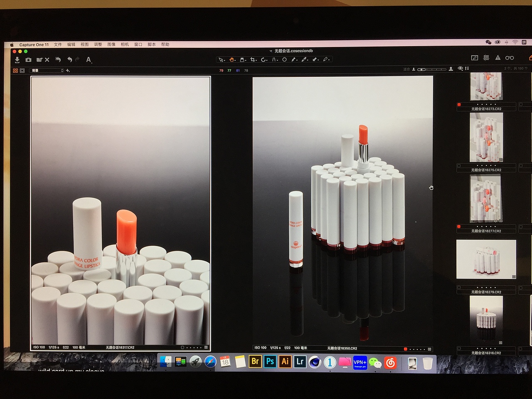The width and height of the screenshot is (532, 399).
Task: Click the sort arrows icon beside the eye
Action: pos(467,69)
